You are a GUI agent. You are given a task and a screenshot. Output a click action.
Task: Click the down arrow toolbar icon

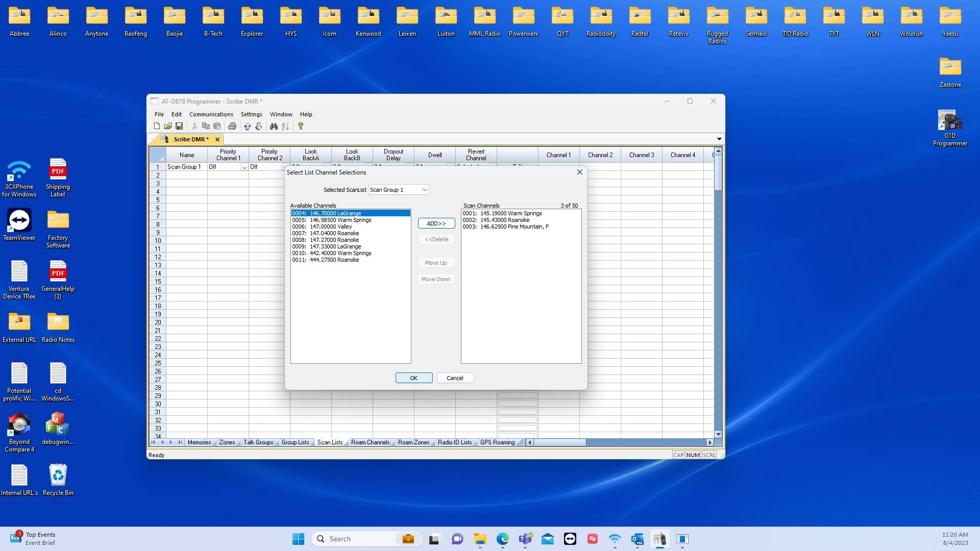259,126
